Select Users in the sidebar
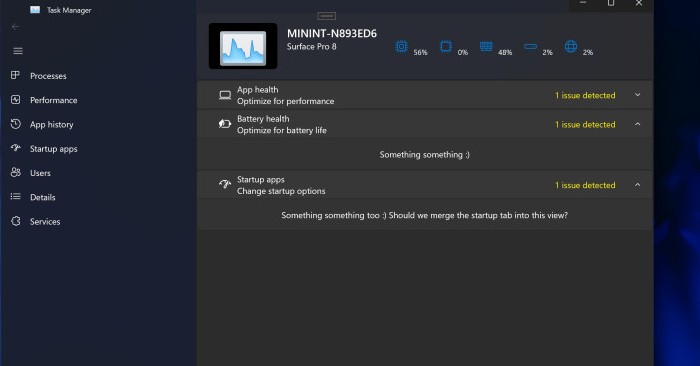700x366 pixels. (40, 173)
